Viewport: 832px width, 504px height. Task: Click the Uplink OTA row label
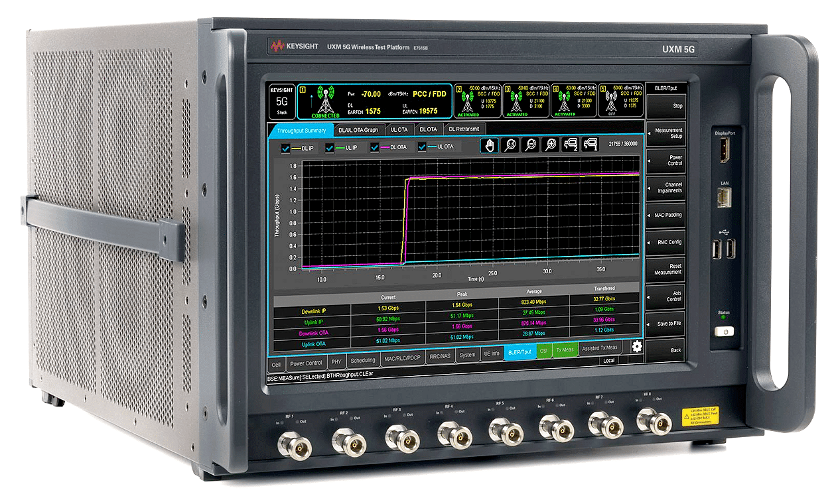[313, 345]
